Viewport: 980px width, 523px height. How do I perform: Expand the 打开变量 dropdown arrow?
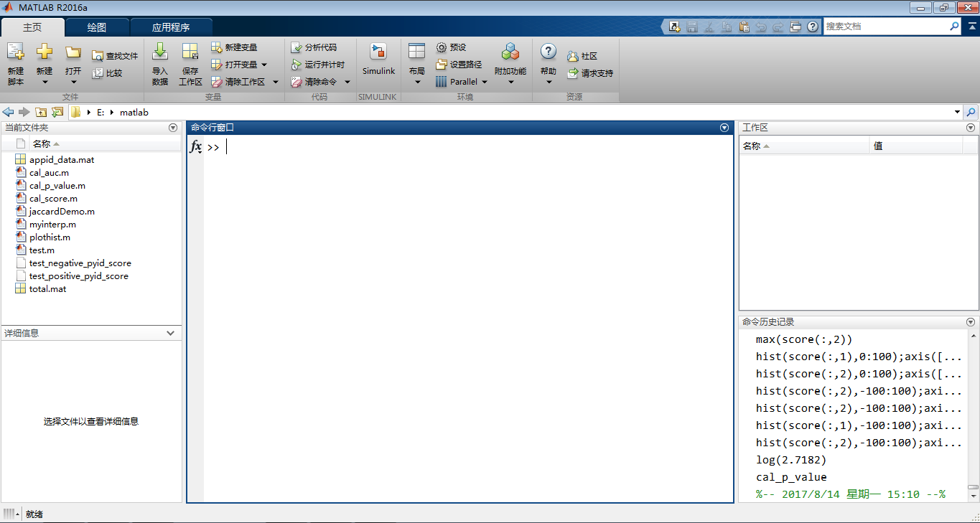[x=264, y=65]
